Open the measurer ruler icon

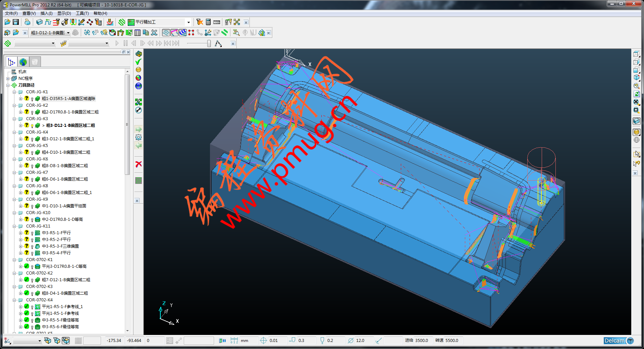pos(217,22)
